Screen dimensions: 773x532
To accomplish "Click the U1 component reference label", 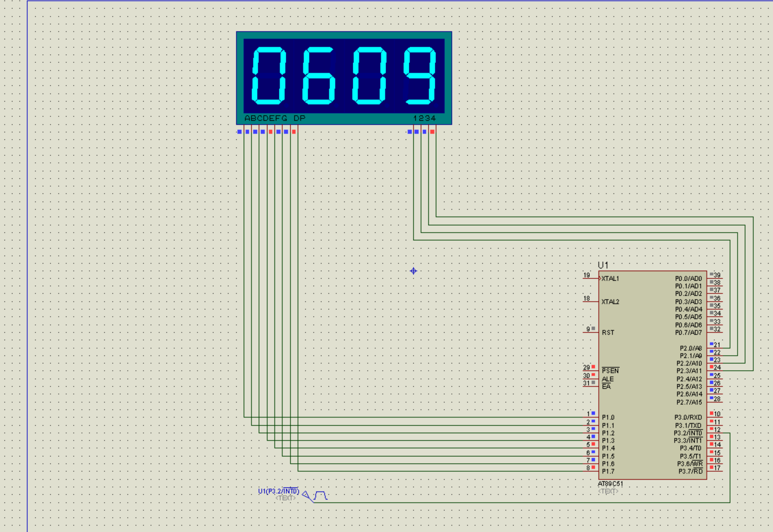I will tap(603, 265).
